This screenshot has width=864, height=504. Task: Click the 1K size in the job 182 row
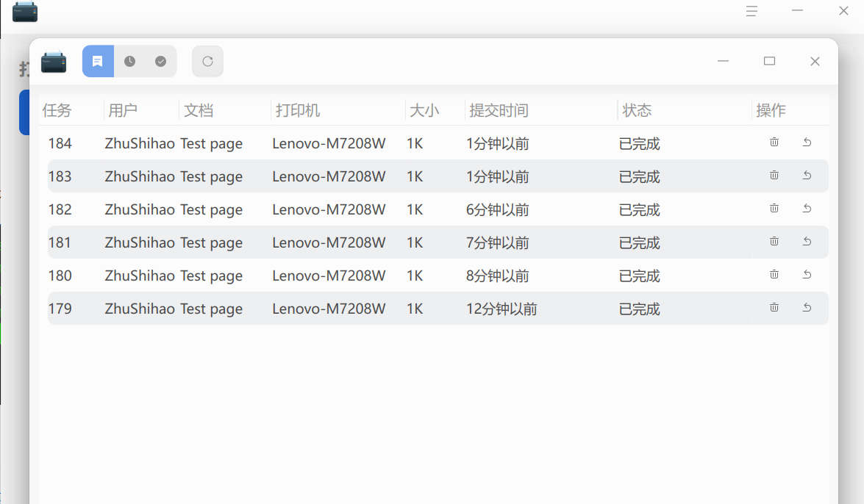[415, 210]
